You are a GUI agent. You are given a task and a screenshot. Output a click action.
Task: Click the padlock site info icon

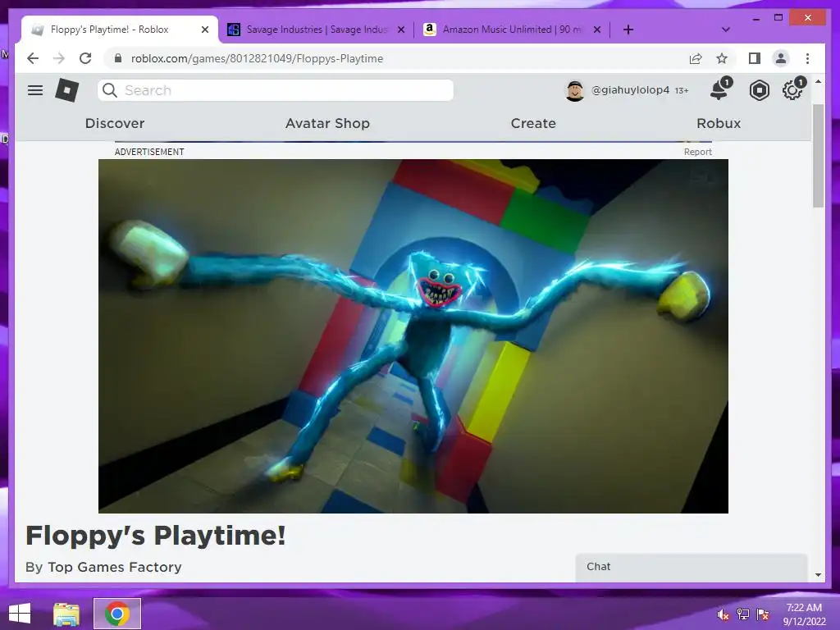click(x=118, y=58)
